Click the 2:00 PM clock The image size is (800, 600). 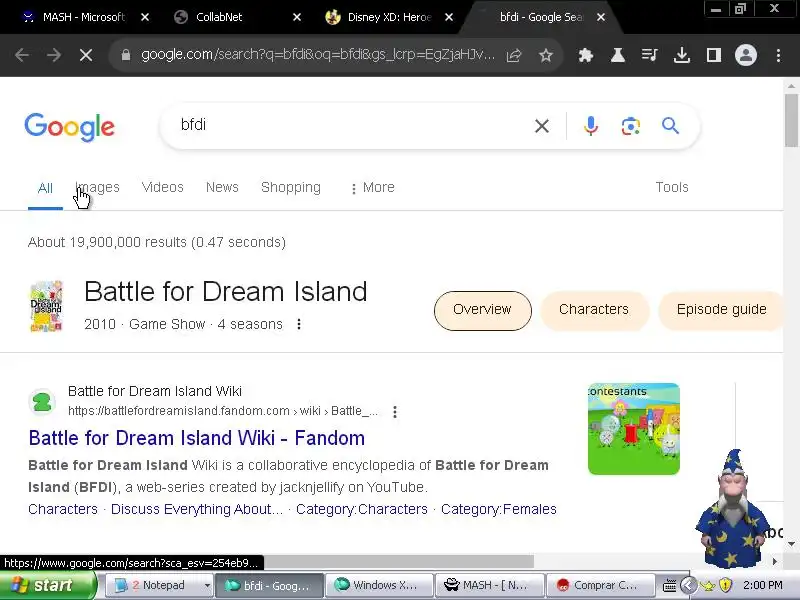(x=762, y=585)
